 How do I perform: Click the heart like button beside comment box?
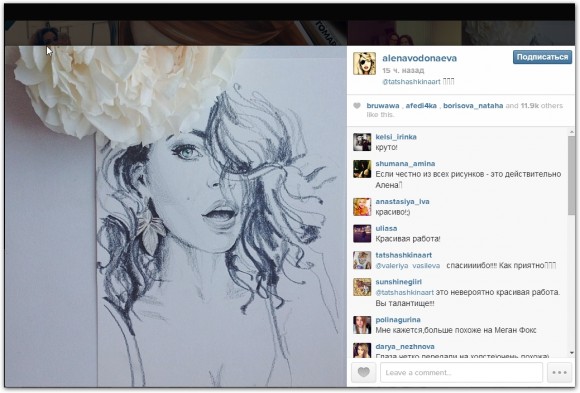[364, 372]
